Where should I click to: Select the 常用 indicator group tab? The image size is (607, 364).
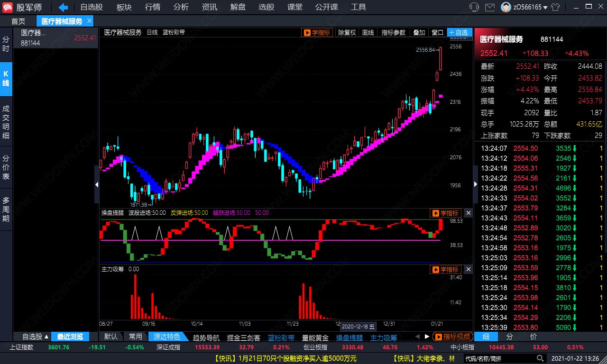pos(136,337)
